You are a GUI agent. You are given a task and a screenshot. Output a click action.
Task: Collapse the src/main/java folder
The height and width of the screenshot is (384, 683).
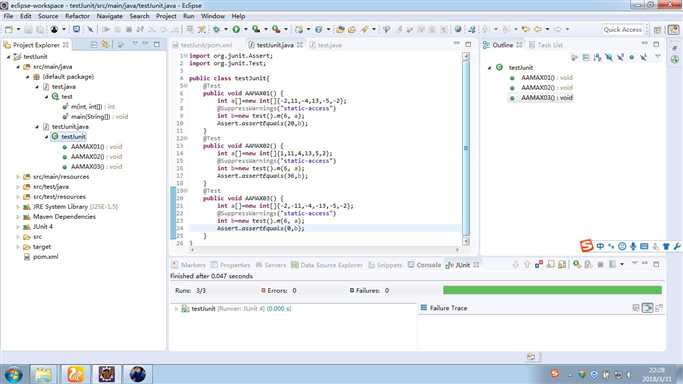coord(18,67)
